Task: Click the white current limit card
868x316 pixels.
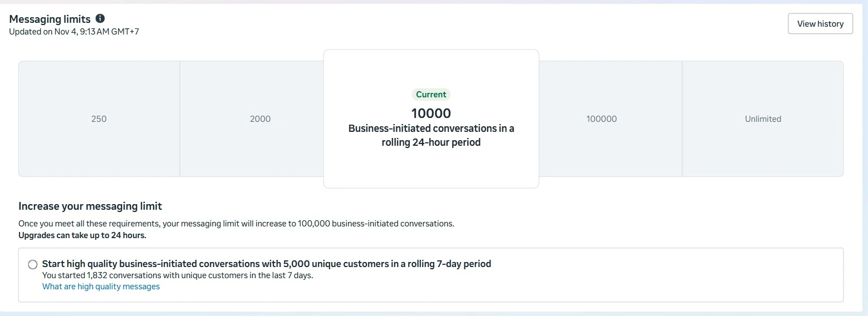Action: [x=431, y=167]
